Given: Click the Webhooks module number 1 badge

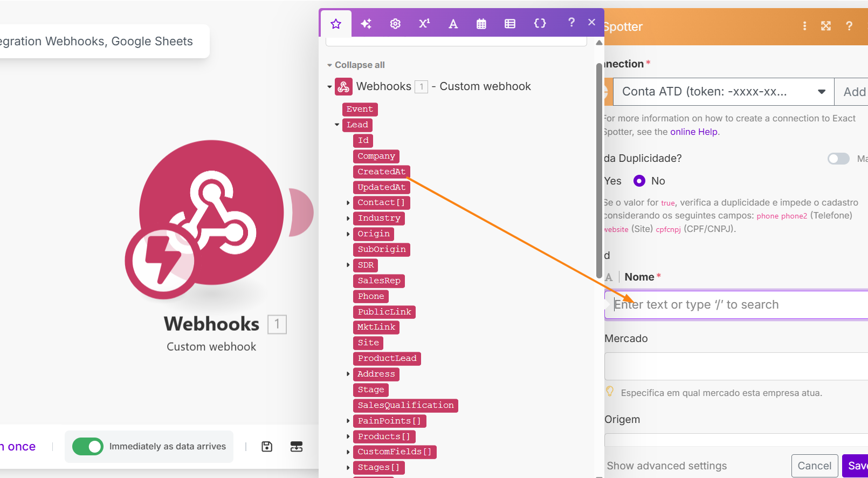Looking at the screenshot, I should click(277, 324).
